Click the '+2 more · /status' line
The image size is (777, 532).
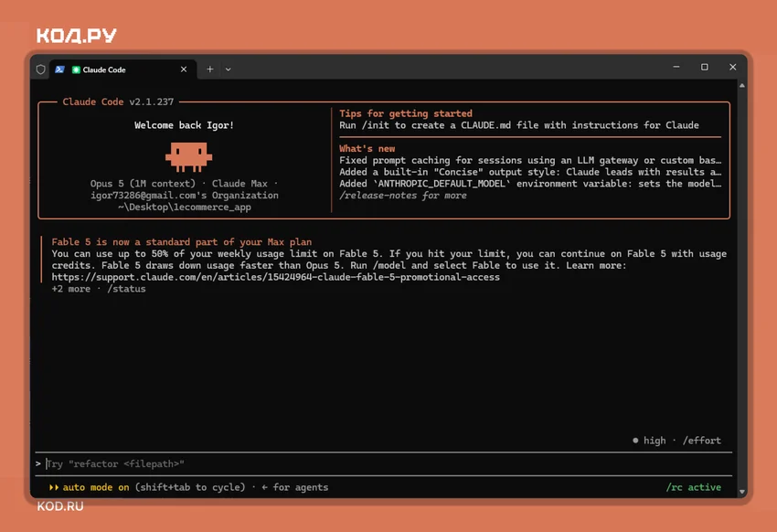tap(99, 289)
